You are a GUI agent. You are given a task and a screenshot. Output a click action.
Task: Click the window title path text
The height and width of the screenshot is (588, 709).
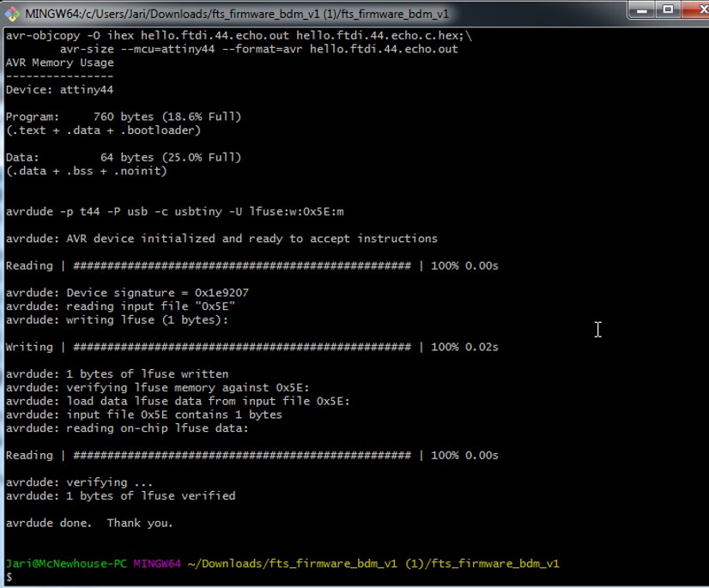(x=237, y=14)
